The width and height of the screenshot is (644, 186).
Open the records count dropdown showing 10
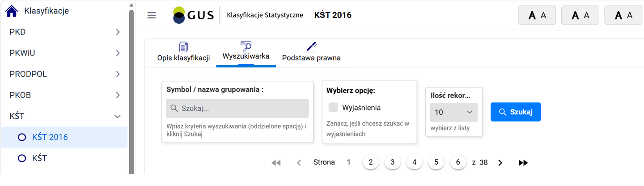point(454,112)
